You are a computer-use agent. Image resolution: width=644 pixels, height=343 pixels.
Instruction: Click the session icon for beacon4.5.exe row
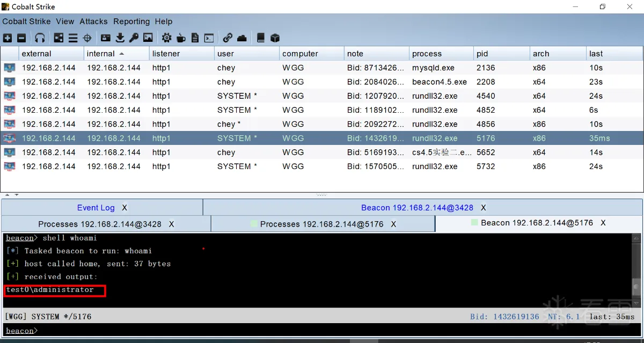[x=10, y=82]
